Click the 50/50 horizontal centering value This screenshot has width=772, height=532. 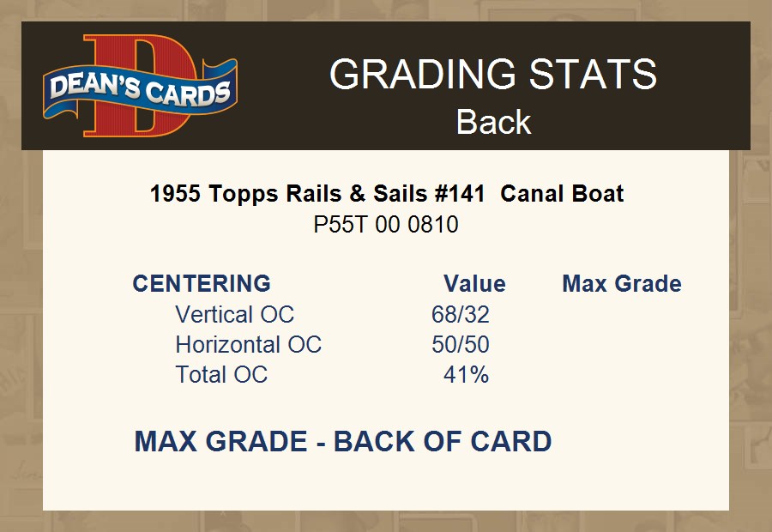461,345
